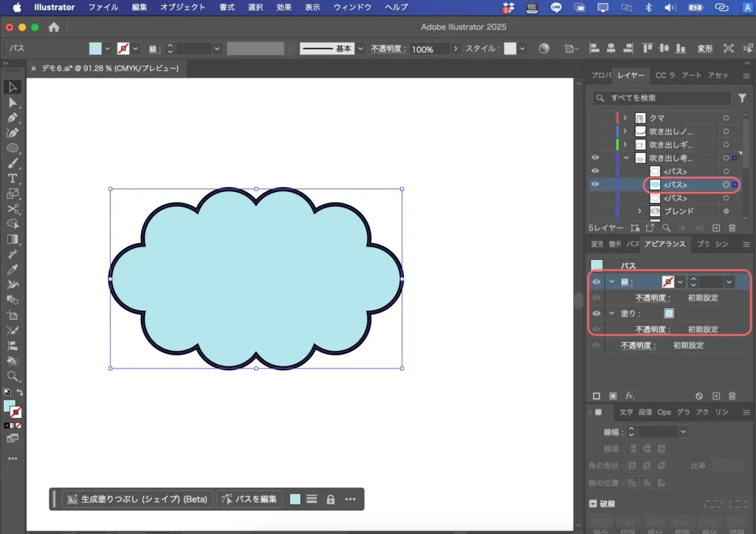Open the 効果 menu

(284, 7)
